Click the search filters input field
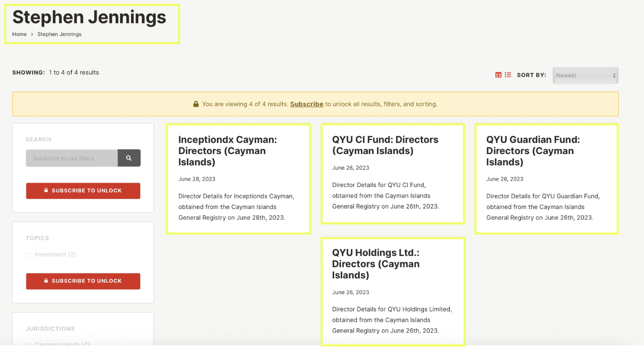 [x=72, y=158]
